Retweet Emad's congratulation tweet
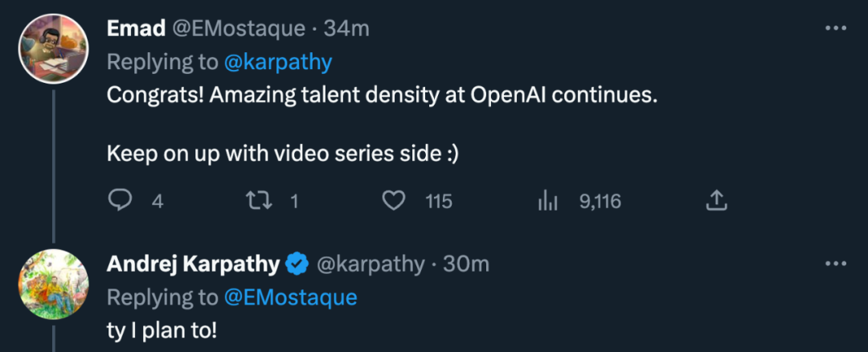The image size is (868, 352). [x=256, y=201]
